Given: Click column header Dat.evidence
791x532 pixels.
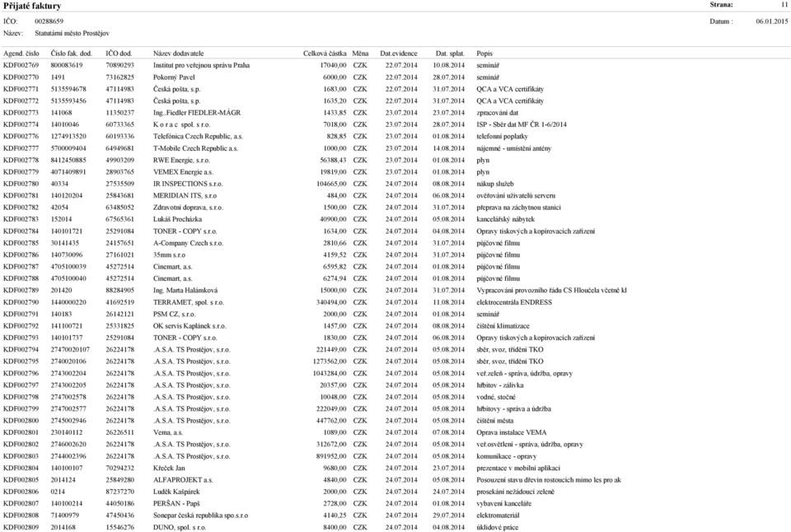Looking at the screenshot, I should pos(399,54).
